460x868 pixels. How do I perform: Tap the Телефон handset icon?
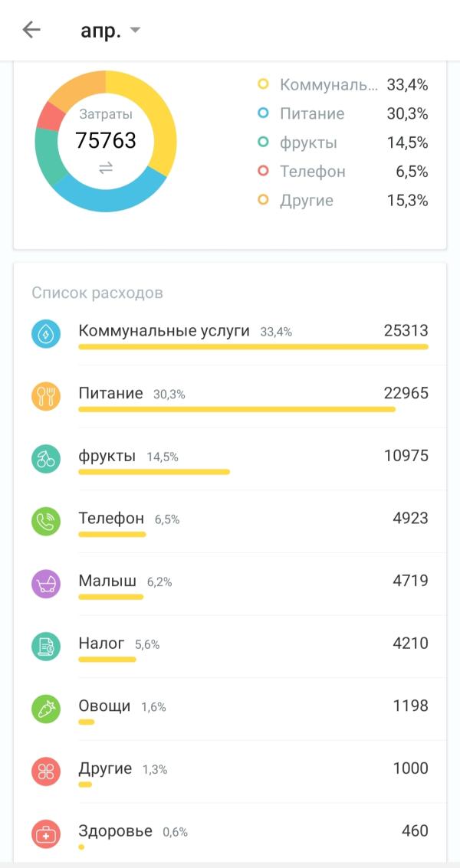tap(46, 522)
